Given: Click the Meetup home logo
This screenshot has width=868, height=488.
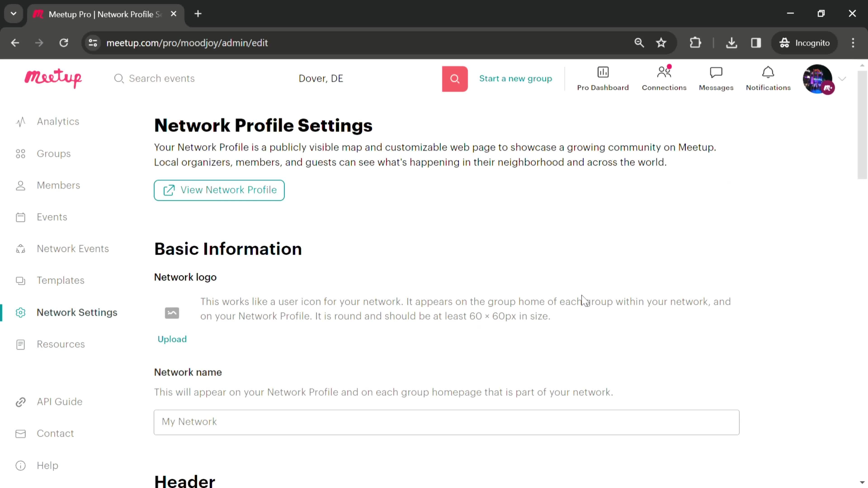Looking at the screenshot, I should (x=53, y=78).
